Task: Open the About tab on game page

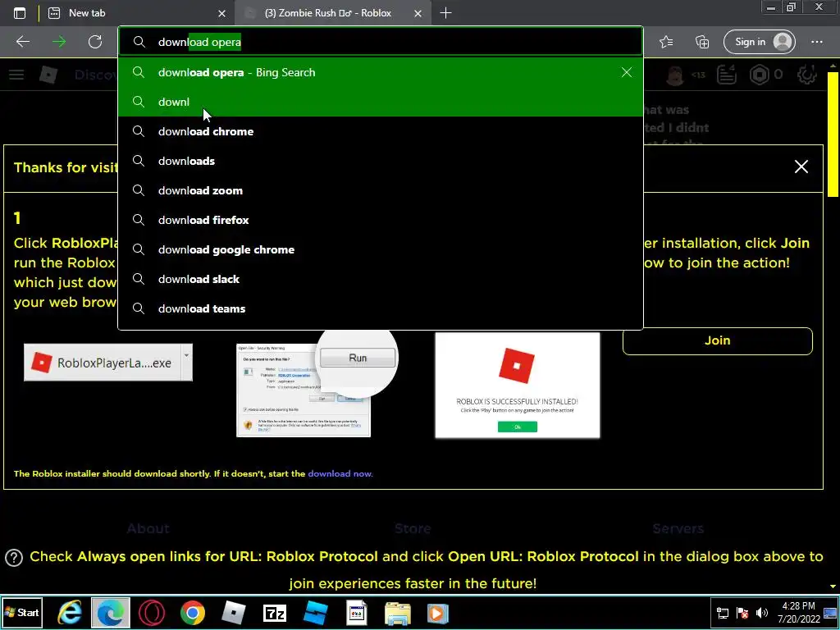Action: tap(148, 528)
